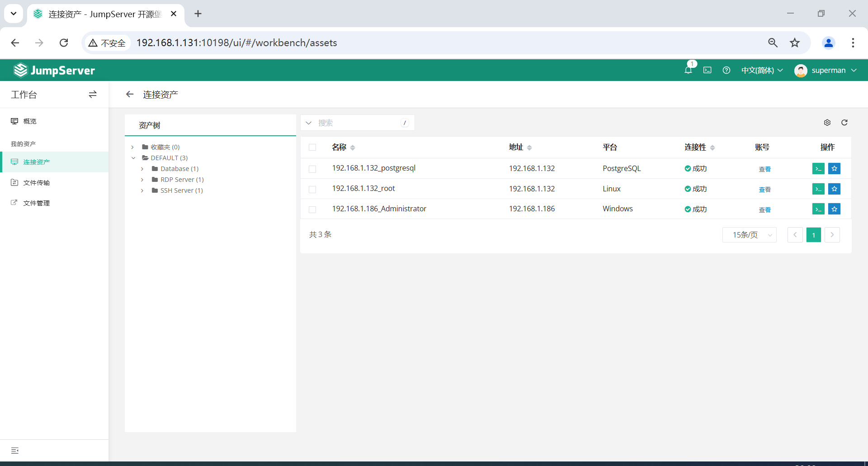Expand the 收藏夹 (0) tree node
The height and width of the screenshot is (466, 868).
[132, 147]
